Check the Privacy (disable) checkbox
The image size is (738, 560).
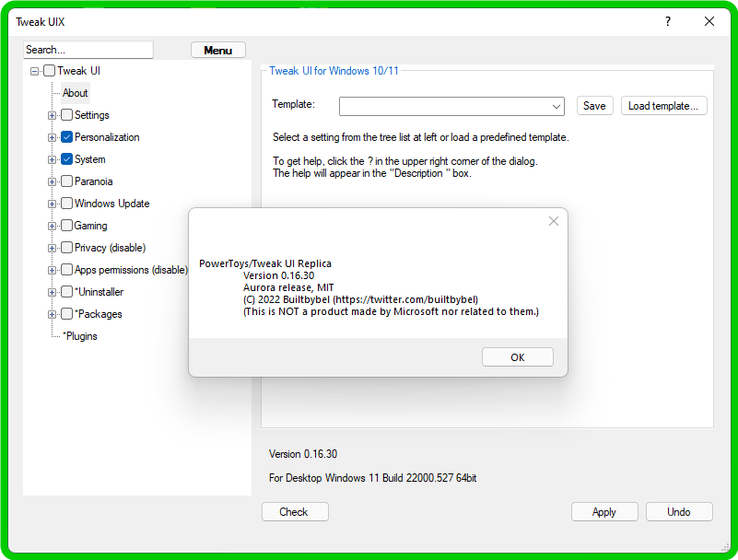click(67, 248)
